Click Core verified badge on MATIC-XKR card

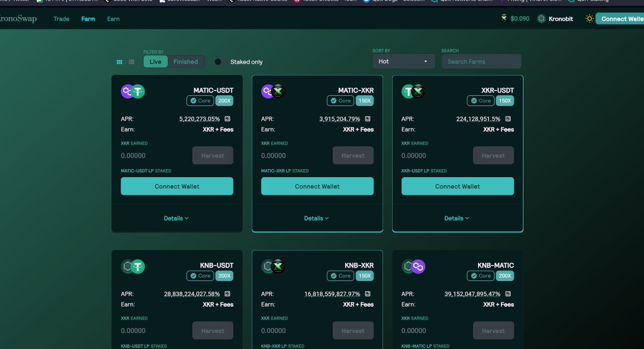pos(340,101)
